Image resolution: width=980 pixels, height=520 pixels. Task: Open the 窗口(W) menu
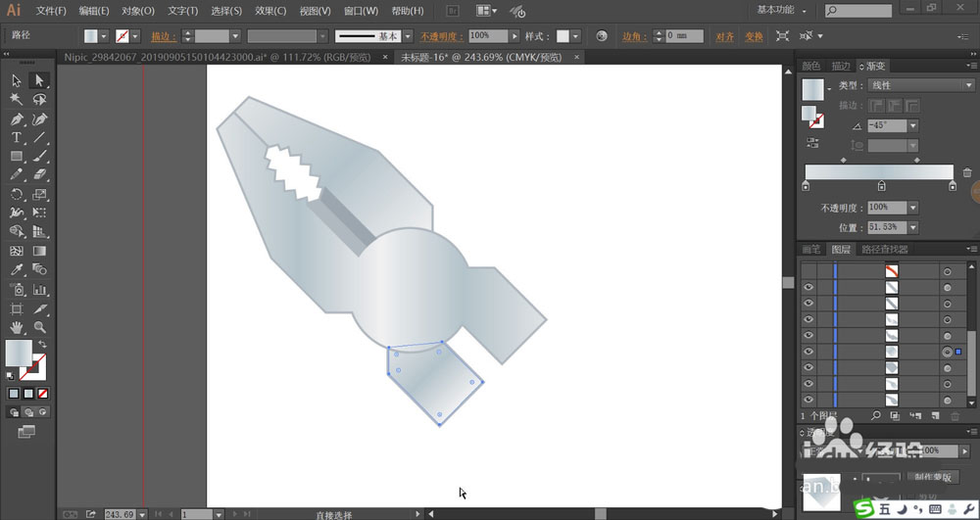tap(362, 11)
